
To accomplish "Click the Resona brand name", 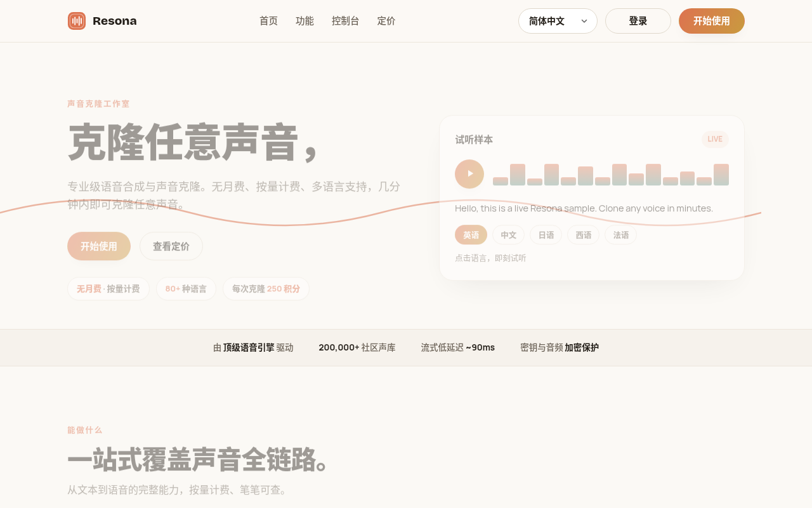I will point(115,21).
